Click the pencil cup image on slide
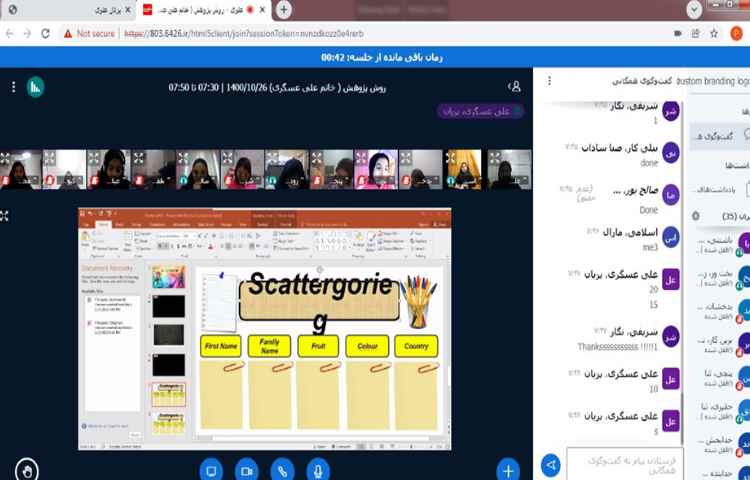The height and width of the screenshot is (480, 750). 419,302
